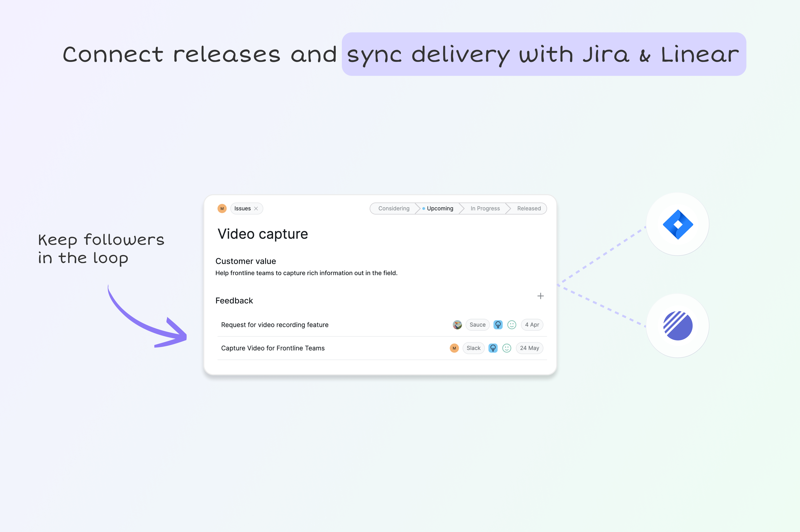The width and height of the screenshot is (800, 532).
Task: Click the orange M avatar near Issues
Action: click(222, 208)
